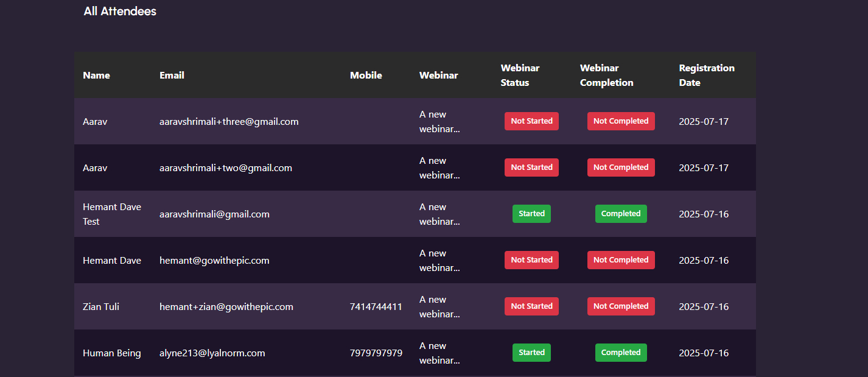This screenshot has height=377, width=868.
Task: Select mobile number 7414744411
Action: click(376, 307)
